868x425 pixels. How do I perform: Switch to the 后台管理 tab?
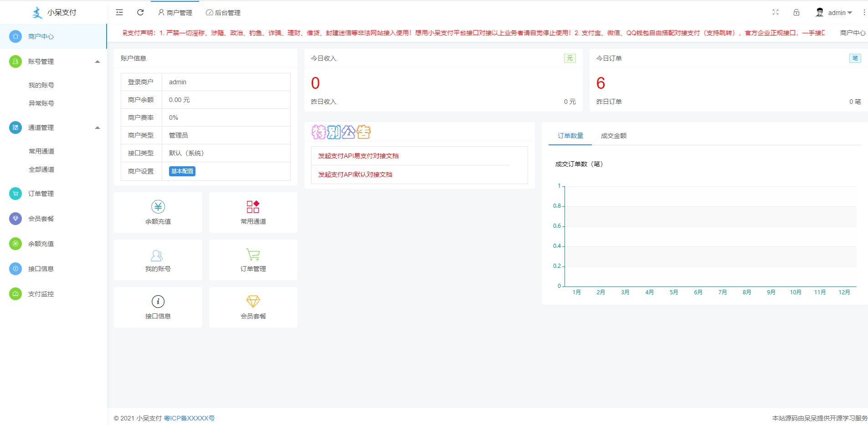coord(223,12)
